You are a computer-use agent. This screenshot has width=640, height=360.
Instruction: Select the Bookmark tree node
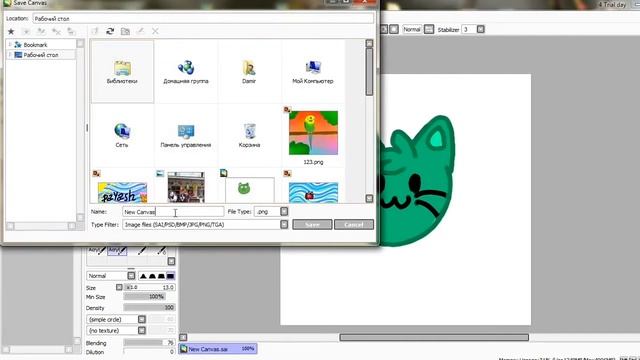click(35, 44)
